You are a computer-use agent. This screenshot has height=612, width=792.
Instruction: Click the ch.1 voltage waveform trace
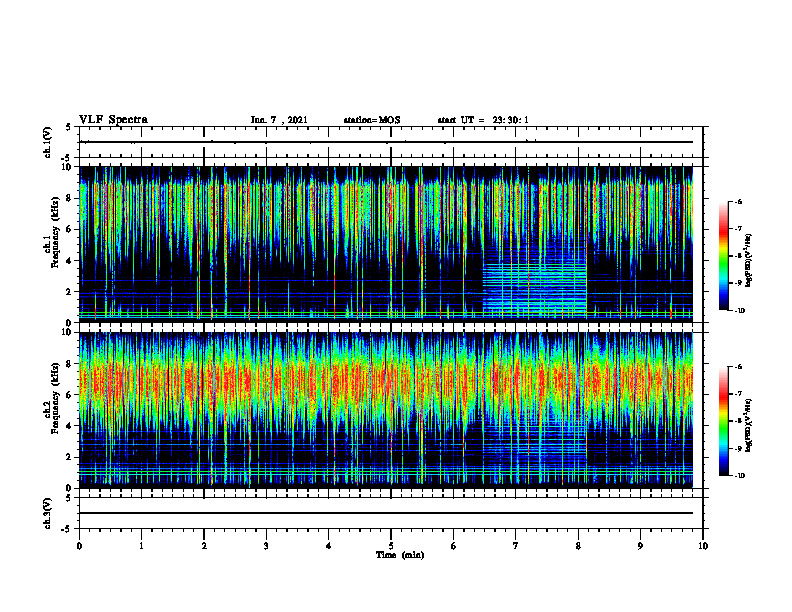[386, 142]
